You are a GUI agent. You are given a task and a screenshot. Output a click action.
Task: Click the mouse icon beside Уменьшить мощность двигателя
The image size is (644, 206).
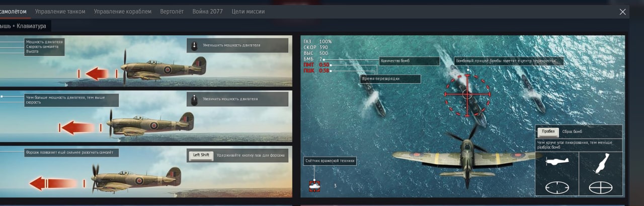(195, 45)
